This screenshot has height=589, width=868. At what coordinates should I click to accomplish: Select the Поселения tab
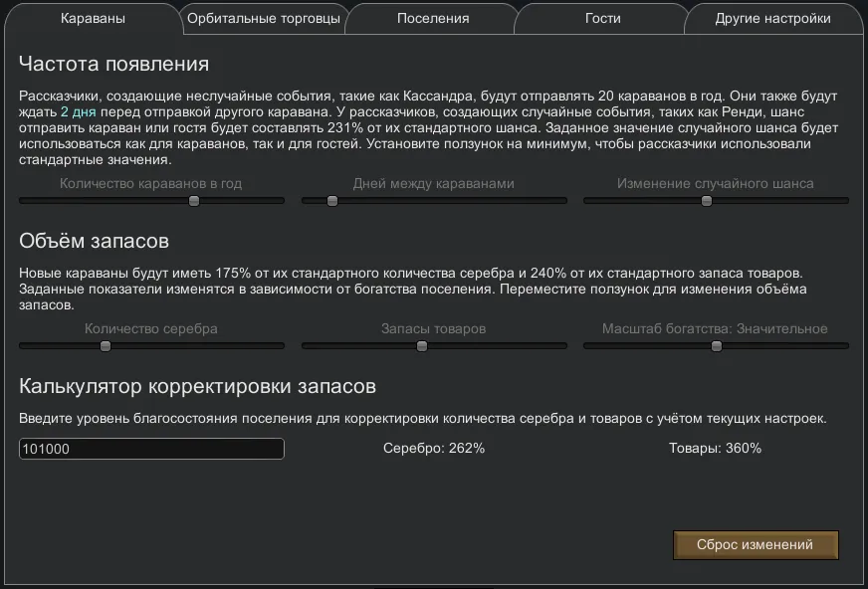coord(433,19)
